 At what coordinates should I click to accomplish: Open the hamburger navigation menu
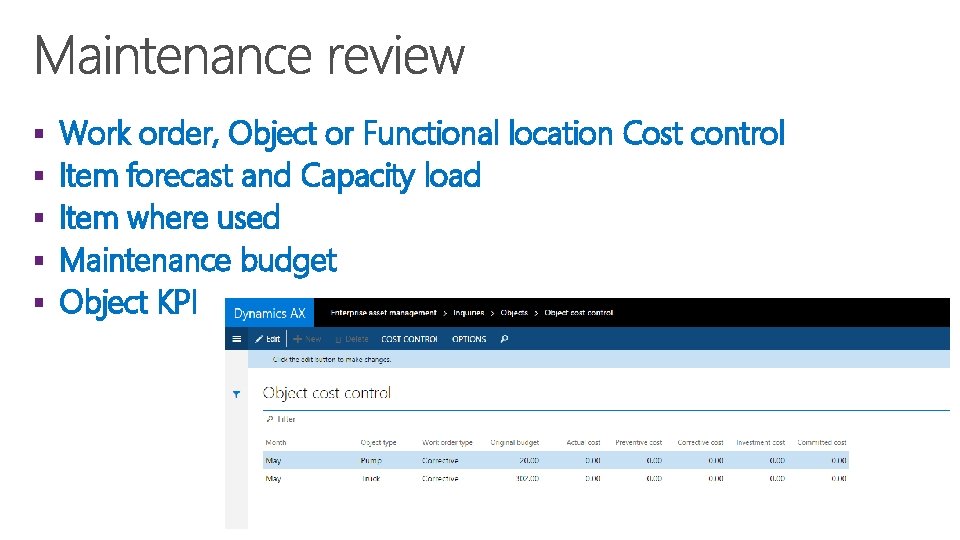pos(236,339)
